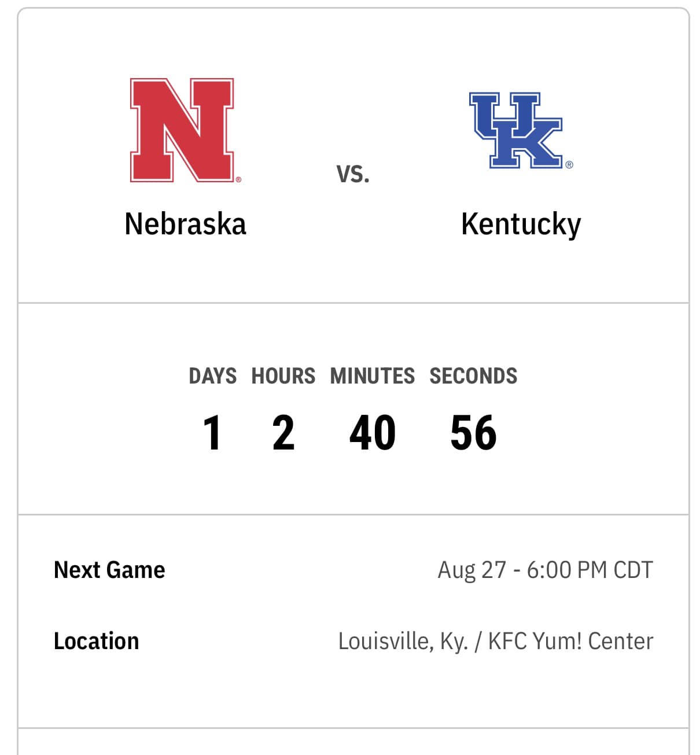700x755 pixels.
Task: Click the hours value 2
Action: [283, 433]
